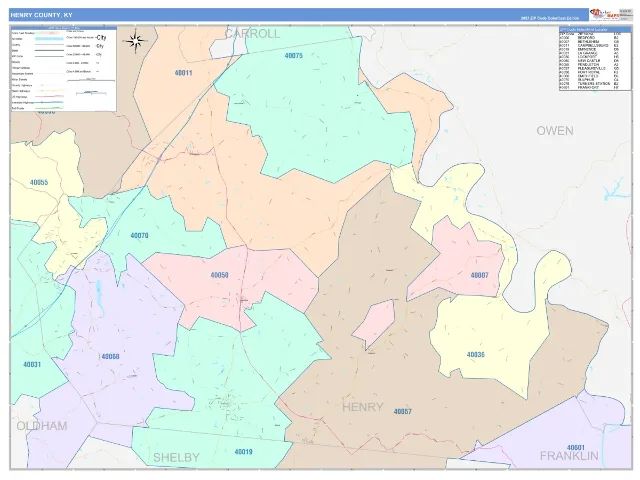Click the Market Maps logo in header
The image size is (640, 480).
pyautogui.click(x=604, y=15)
